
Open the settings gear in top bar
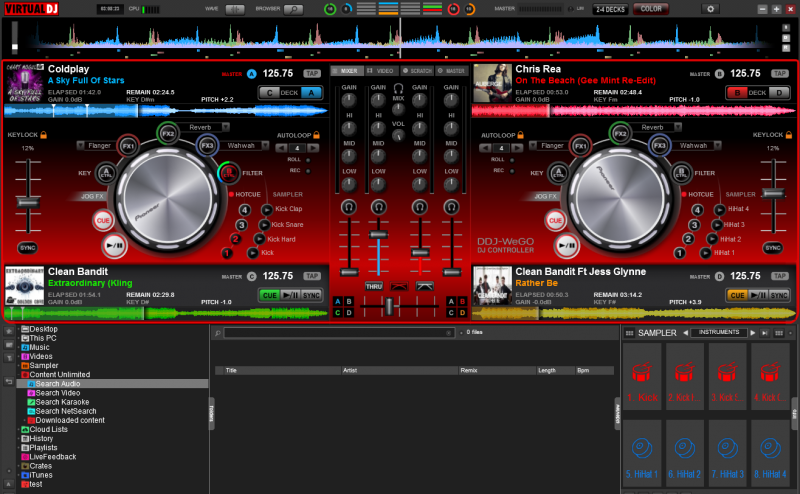tap(710, 9)
